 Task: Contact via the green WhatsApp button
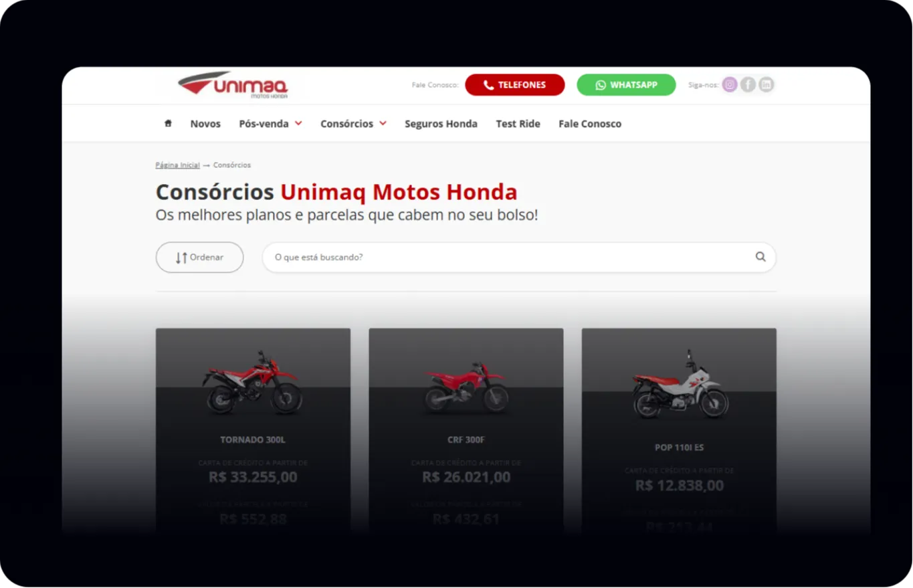(x=627, y=85)
